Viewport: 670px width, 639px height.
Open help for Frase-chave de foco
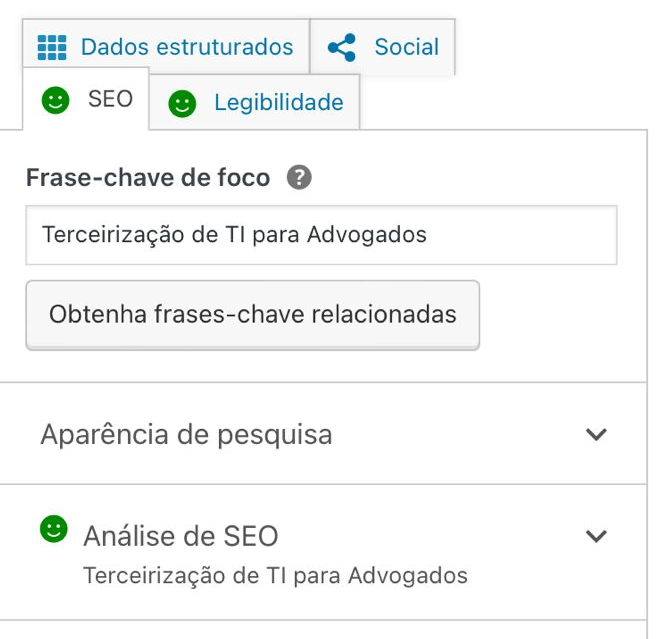[x=299, y=178]
